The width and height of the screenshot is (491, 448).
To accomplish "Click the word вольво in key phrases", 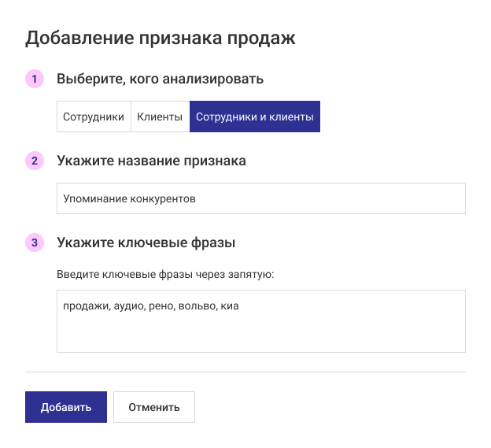I will (x=197, y=306).
